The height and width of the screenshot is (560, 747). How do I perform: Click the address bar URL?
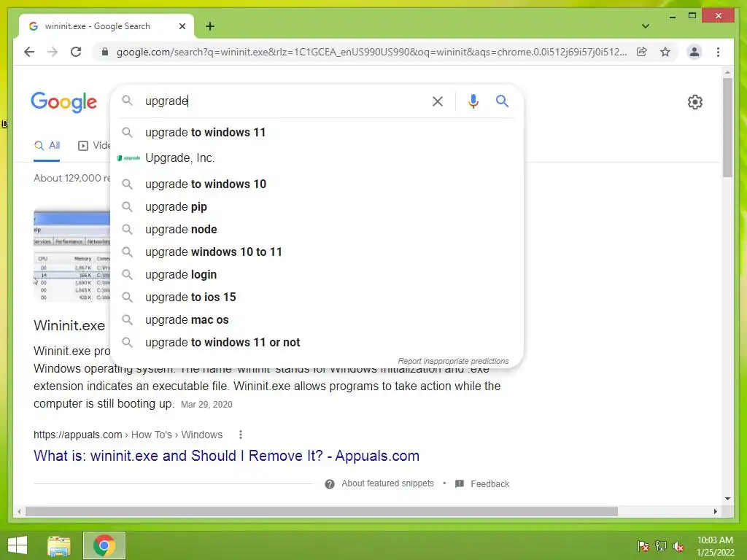pos(371,52)
